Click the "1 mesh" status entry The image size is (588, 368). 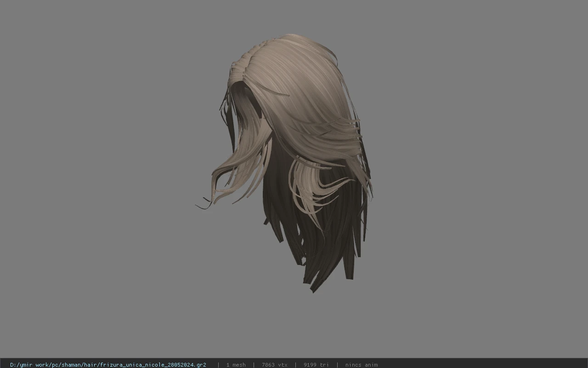(x=236, y=365)
